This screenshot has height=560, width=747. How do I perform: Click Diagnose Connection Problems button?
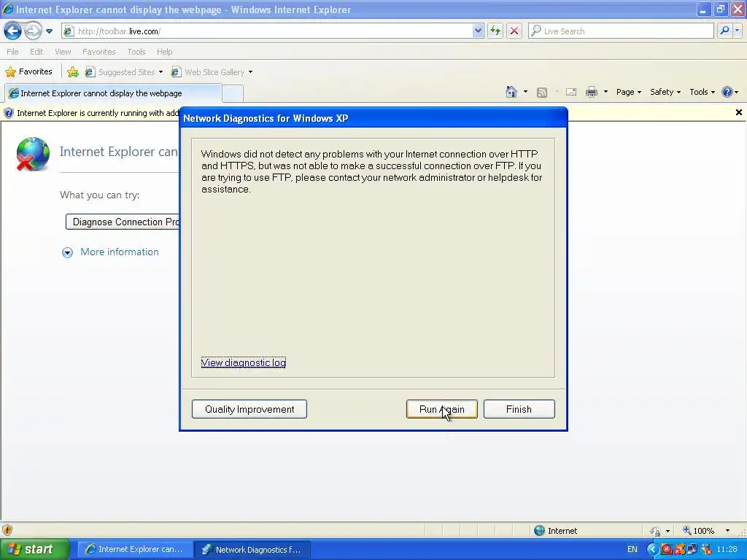123,222
